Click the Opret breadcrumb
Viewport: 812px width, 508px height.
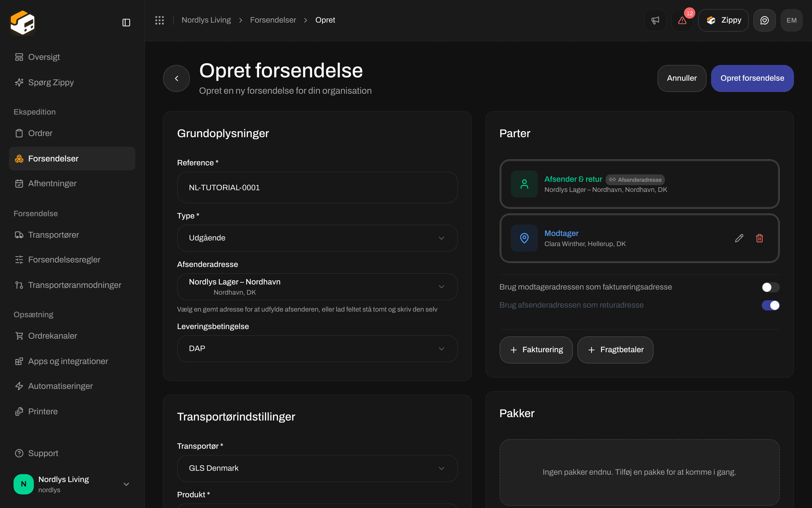tap(325, 20)
